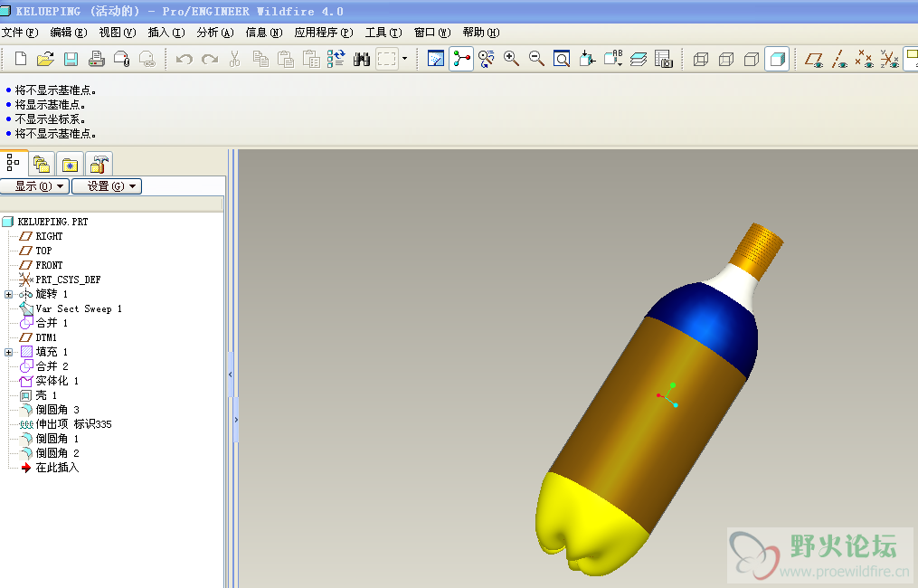The height and width of the screenshot is (588, 918).
Task: Open the 显示(O) dropdown button
Action: click(x=35, y=186)
